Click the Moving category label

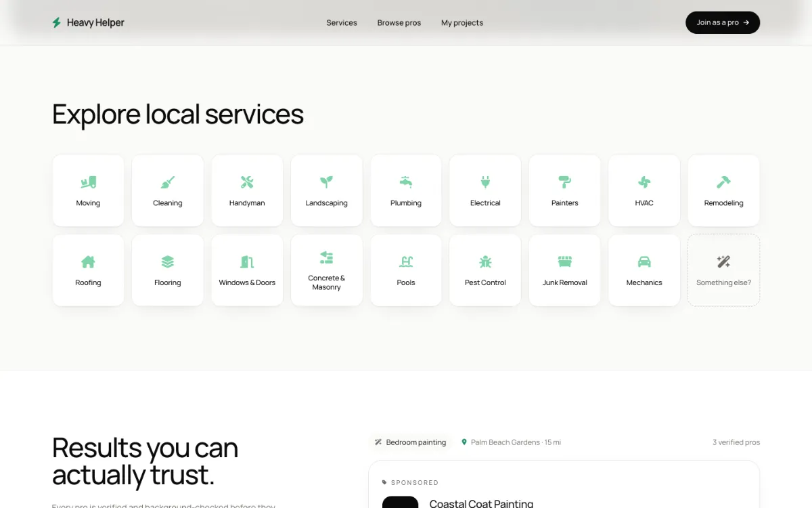coord(88,203)
